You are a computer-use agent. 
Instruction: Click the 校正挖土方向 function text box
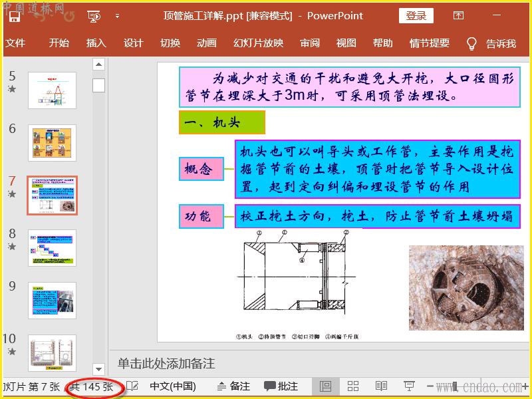(x=378, y=216)
